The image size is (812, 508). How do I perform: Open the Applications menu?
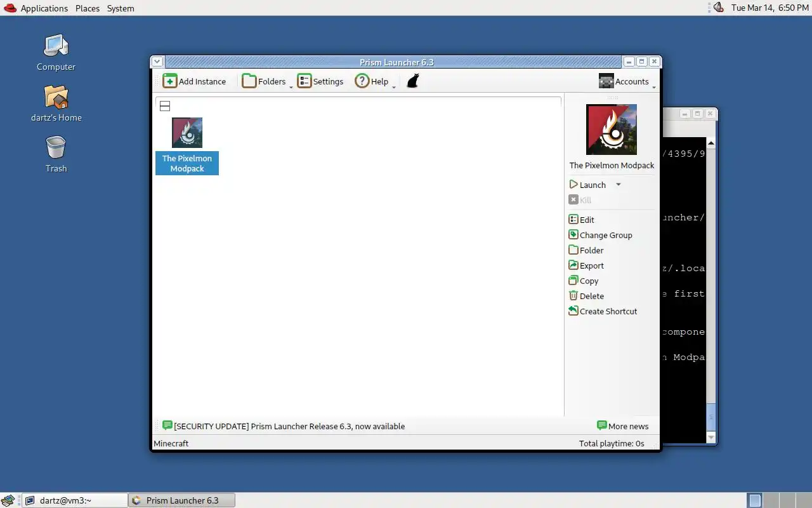44,8
